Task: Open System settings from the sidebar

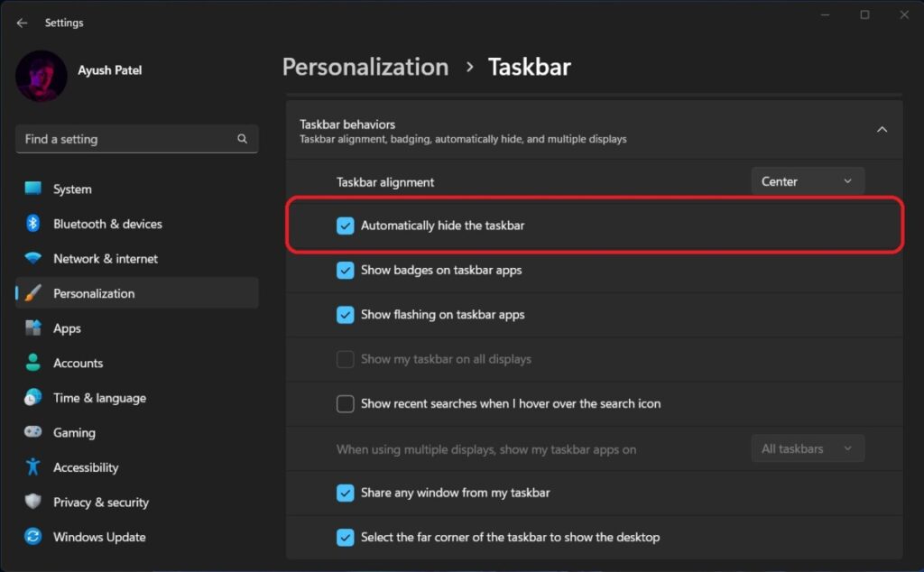Action: click(72, 189)
